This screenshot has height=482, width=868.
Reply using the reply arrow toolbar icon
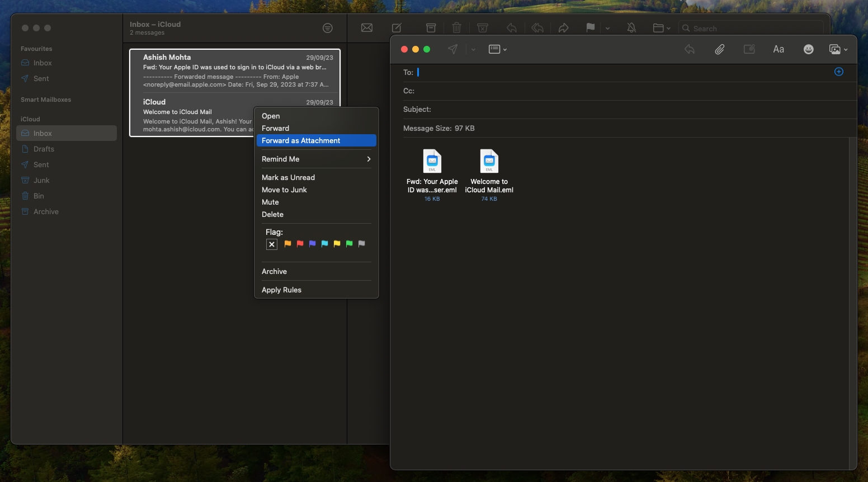[x=512, y=28]
